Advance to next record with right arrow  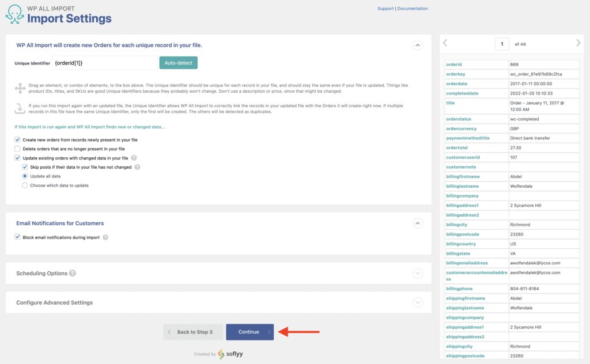(578, 43)
